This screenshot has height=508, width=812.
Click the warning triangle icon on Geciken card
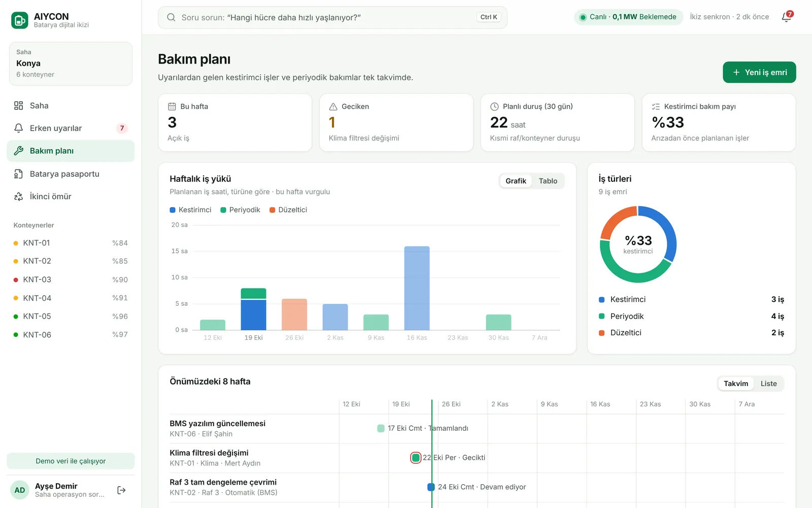[333, 107]
